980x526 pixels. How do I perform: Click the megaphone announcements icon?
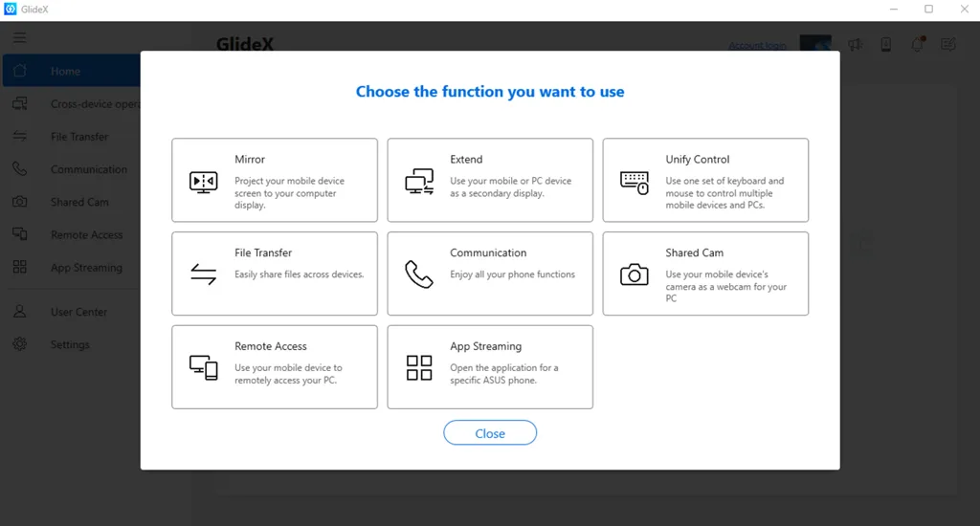[x=855, y=45]
